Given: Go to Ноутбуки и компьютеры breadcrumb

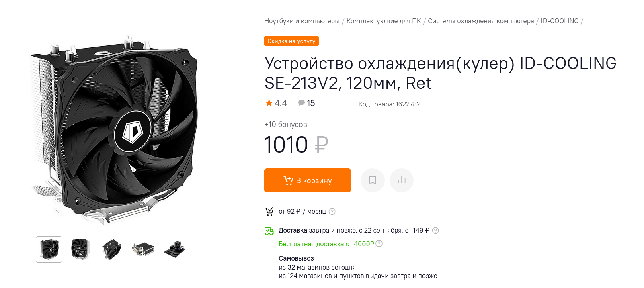Looking at the screenshot, I should point(302,21).
